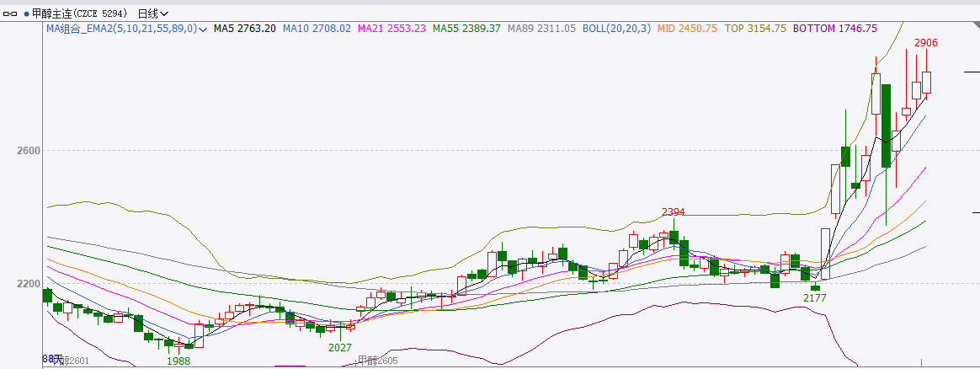Click the green MA55 2389.37 legend
Viewport: 980px width, 369px height.
click(466, 29)
